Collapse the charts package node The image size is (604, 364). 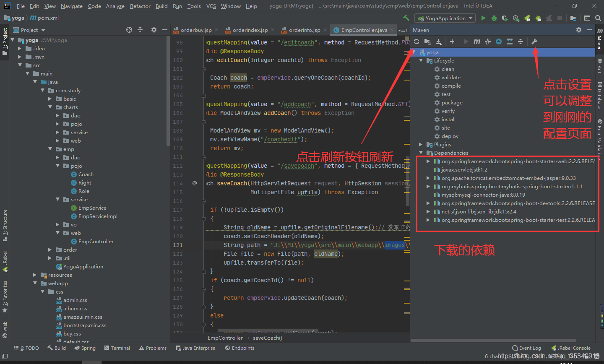(x=50, y=107)
